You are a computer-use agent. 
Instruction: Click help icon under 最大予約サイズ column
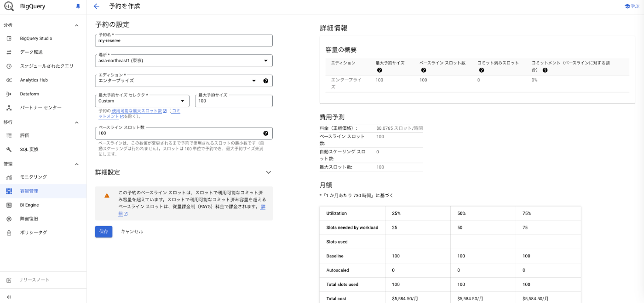click(379, 70)
